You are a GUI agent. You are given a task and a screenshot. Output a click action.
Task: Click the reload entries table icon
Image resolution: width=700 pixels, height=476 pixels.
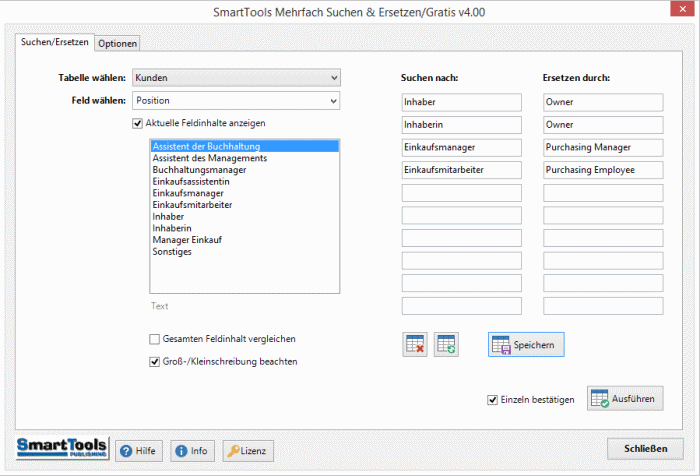point(446,344)
